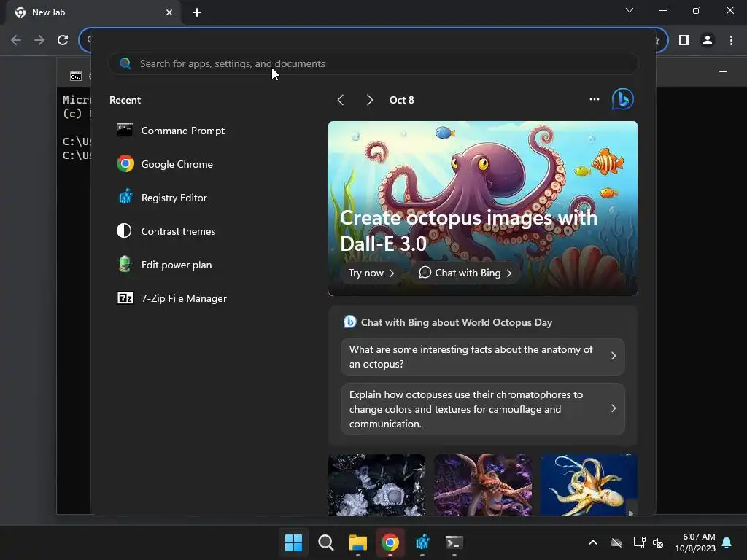The height and width of the screenshot is (560, 747).
Task: Click Try now on Dall-E card
Action: point(371,273)
